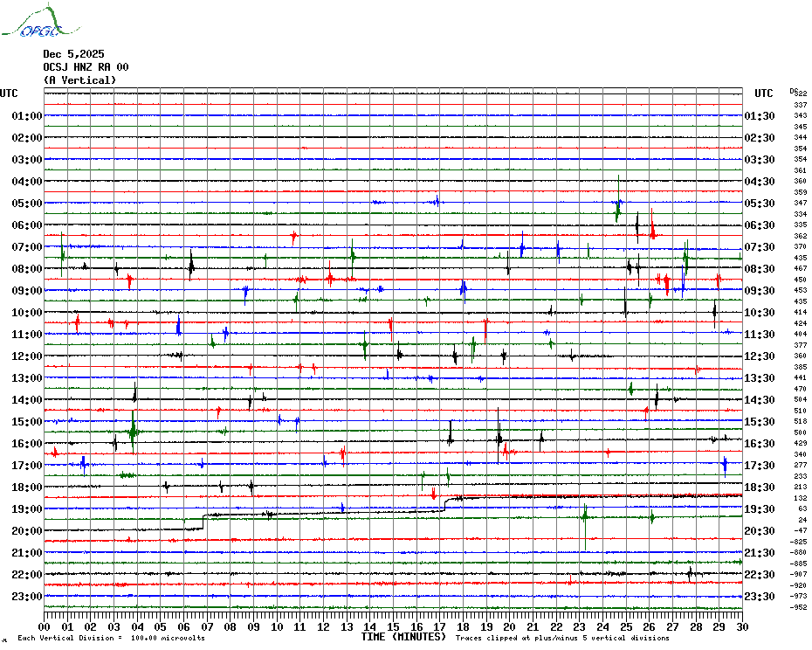Click the '16:00' time label
This screenshot has width=812, height=650.
pos(27,443)
